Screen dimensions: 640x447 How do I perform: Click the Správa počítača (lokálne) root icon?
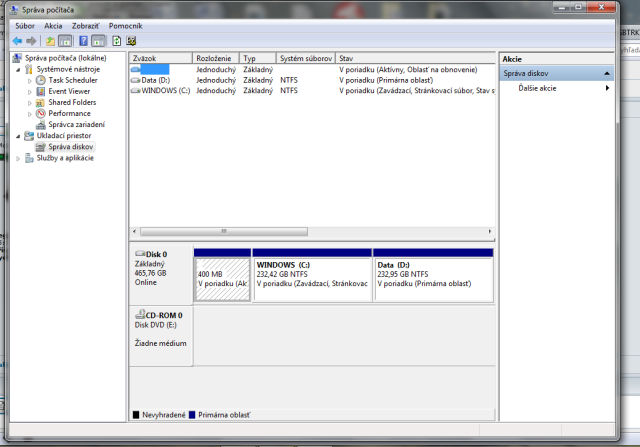pos(17,58)
